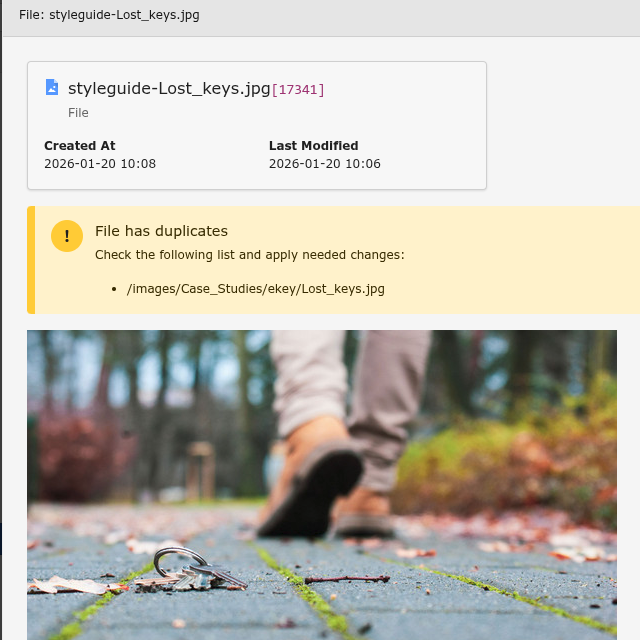Viewport: 640px width, 640px height.
Task: Click the 'File has duplicates' heading
Action: (x=161, y=231)
